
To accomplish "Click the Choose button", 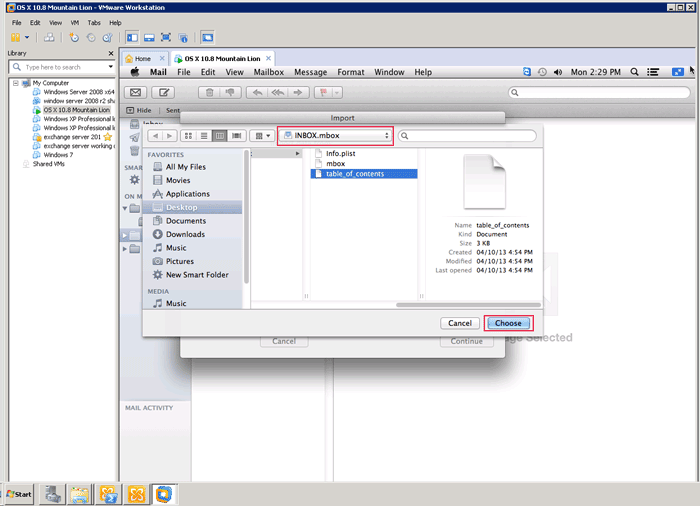I will click(508, 323).
